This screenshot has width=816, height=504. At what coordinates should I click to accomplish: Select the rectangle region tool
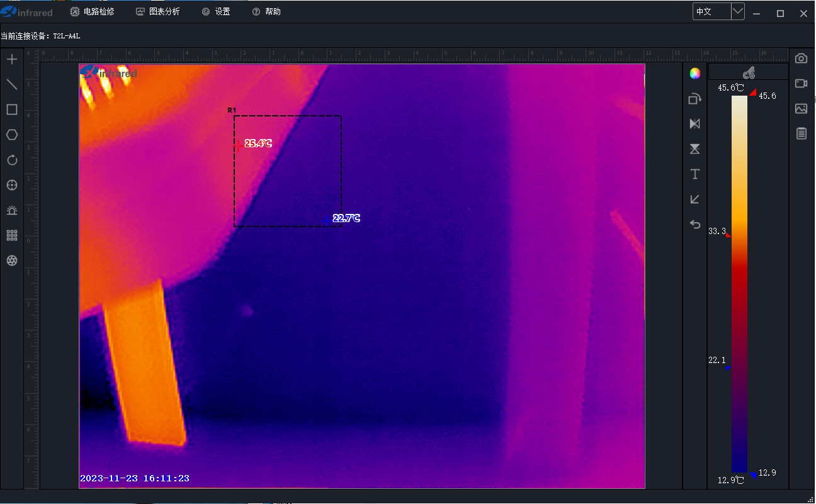click(11, 109)
